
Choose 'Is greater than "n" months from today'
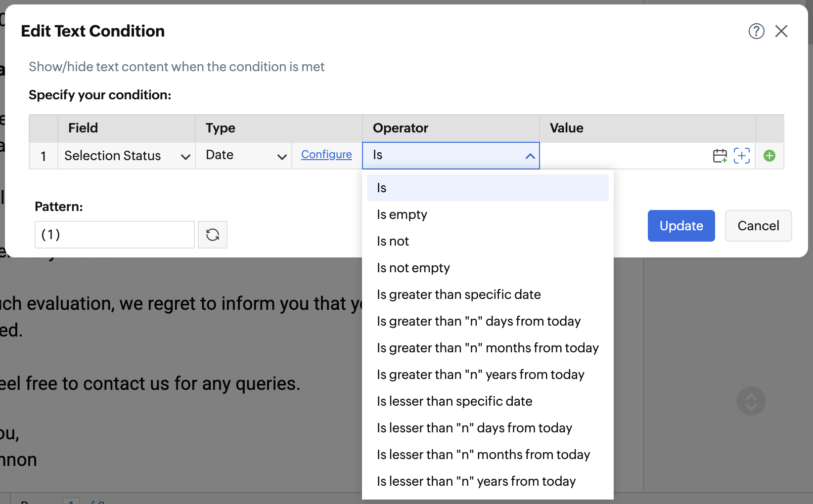click(488, 348)
